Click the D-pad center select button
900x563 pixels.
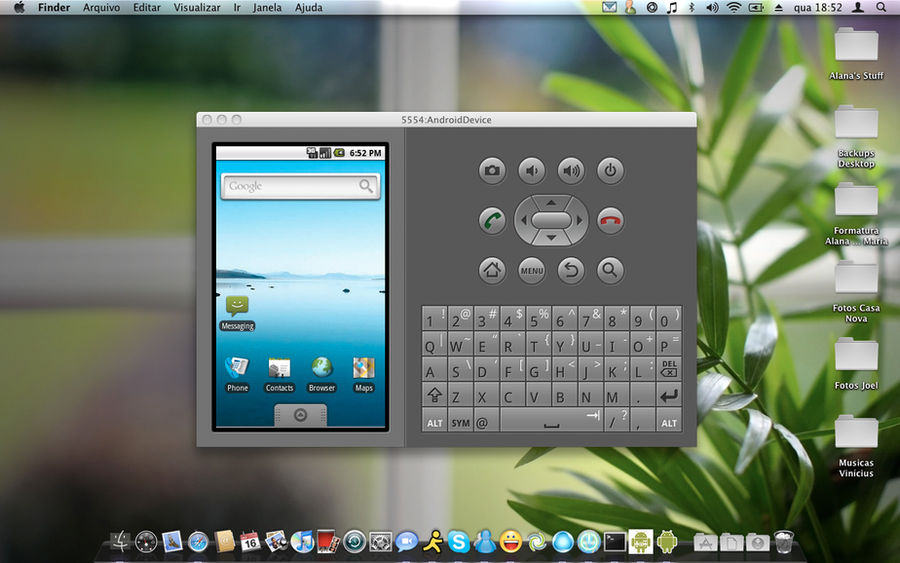coord(551,220)
